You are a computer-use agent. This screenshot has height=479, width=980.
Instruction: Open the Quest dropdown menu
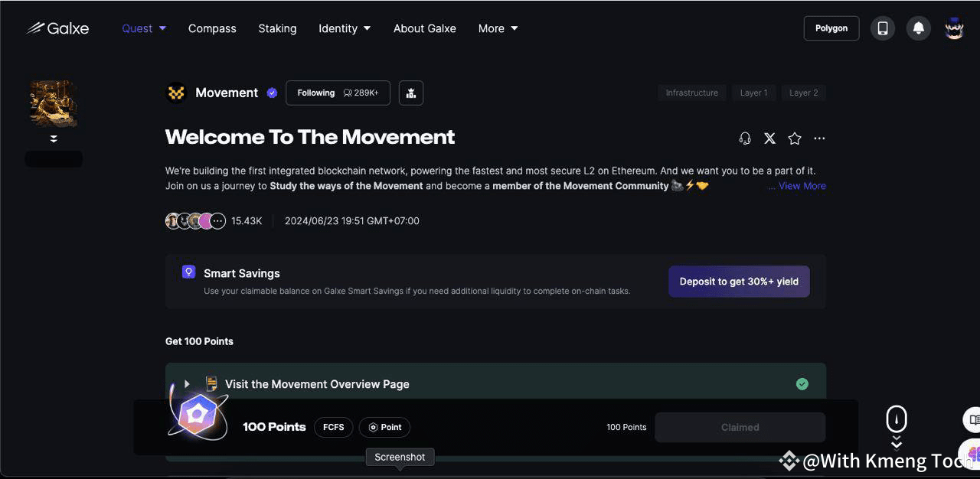tap(144, 28)
